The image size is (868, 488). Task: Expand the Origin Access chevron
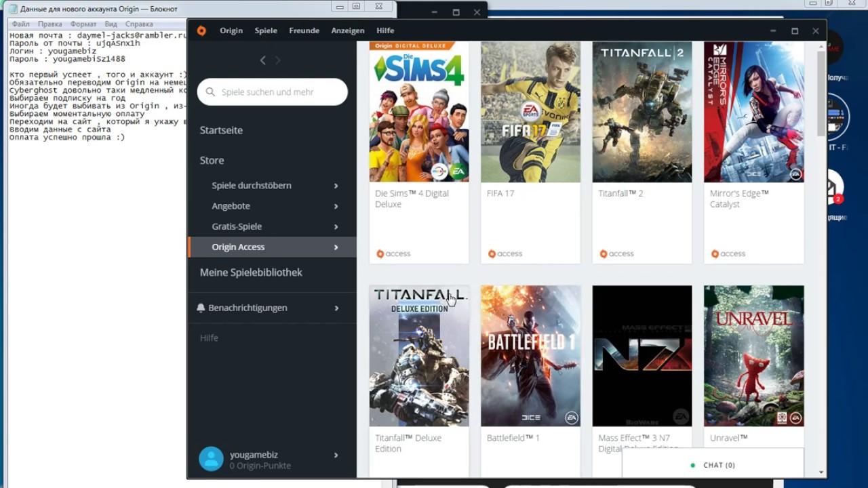[336, 247]
